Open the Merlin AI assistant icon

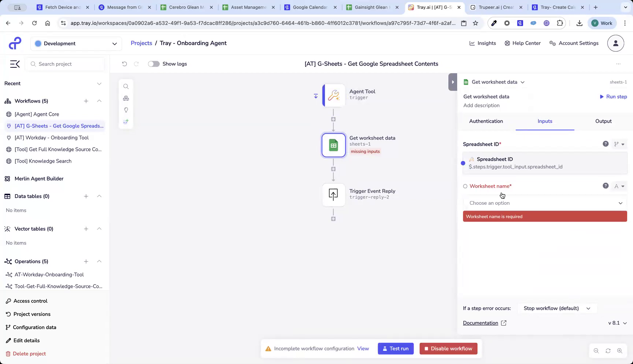[x=126, y=121]
